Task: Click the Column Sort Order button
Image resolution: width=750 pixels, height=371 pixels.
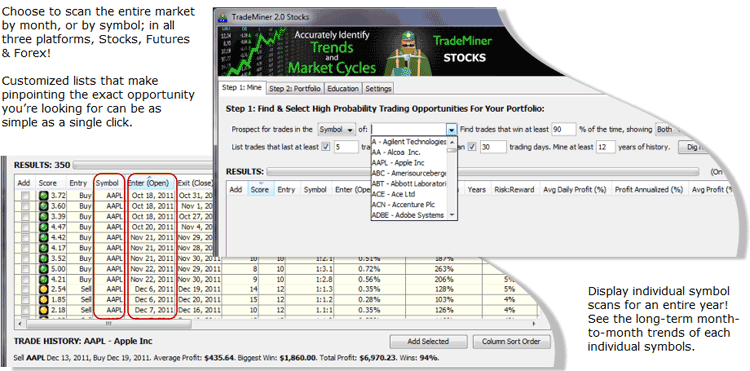Action: tap(512, 341)
